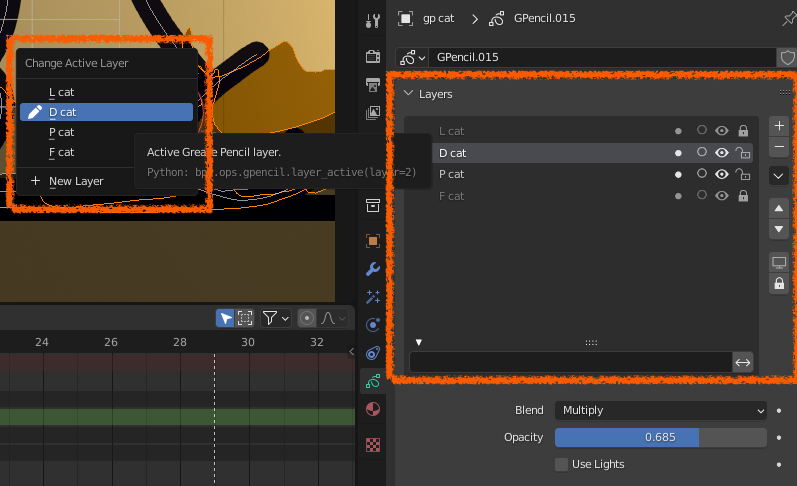Click the pin icon in properties header

(788, 19)
